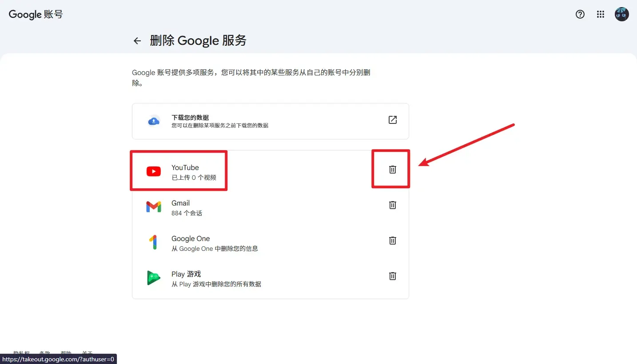Click the Google One service icon

[x=153, y=242]
